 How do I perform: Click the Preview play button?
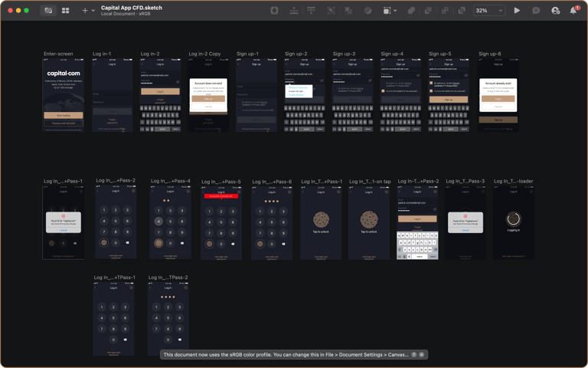517,11
